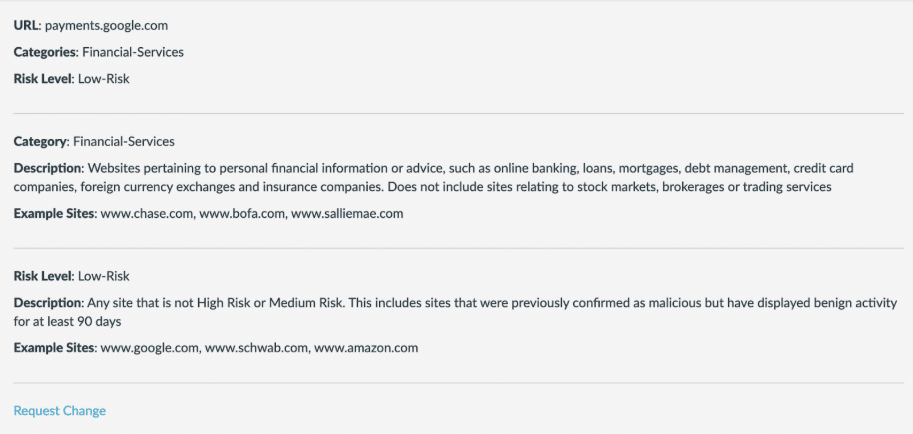Click the Request Change link

tap(59, 411)
